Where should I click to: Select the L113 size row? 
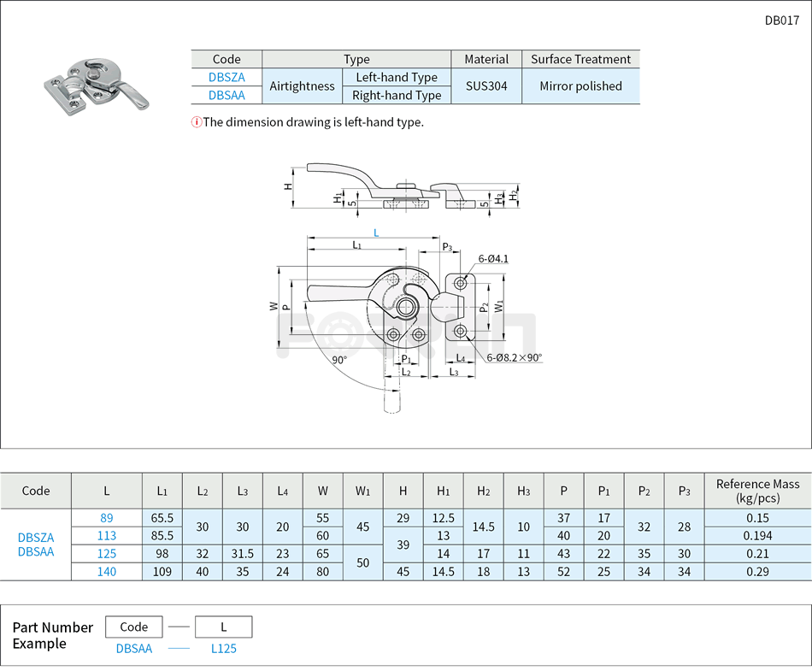(106, 536)
